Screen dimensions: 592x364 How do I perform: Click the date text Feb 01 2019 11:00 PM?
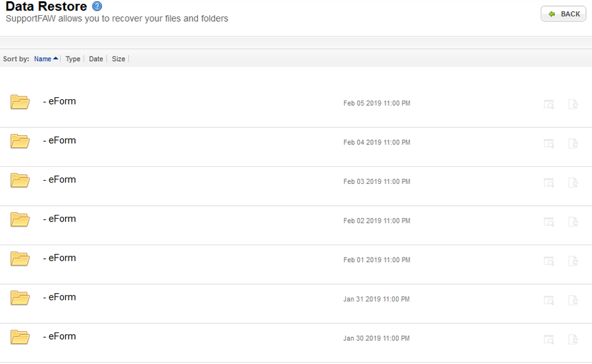tap(377, 260)
